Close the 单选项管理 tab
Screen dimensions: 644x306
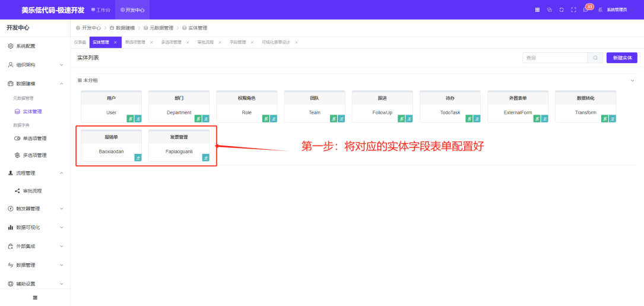pyautogui.click(x=151, y=42)
